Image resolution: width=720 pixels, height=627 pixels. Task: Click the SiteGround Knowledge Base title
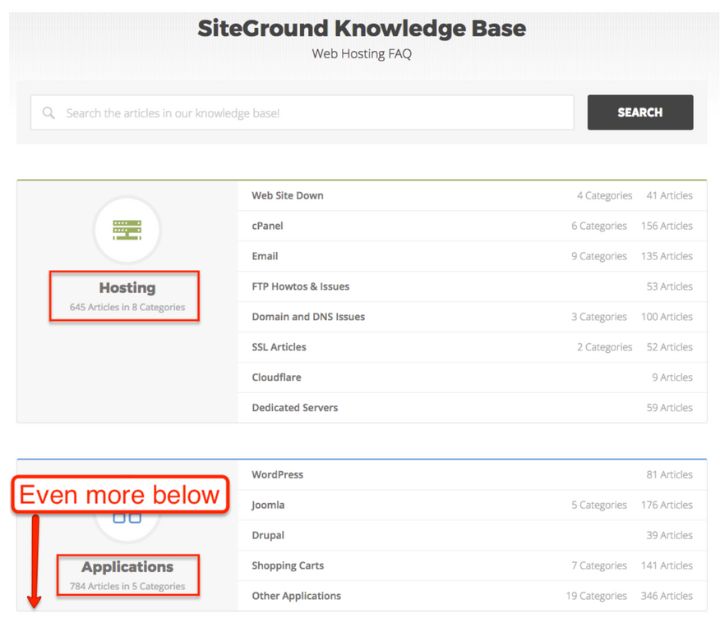click(362, 28)
